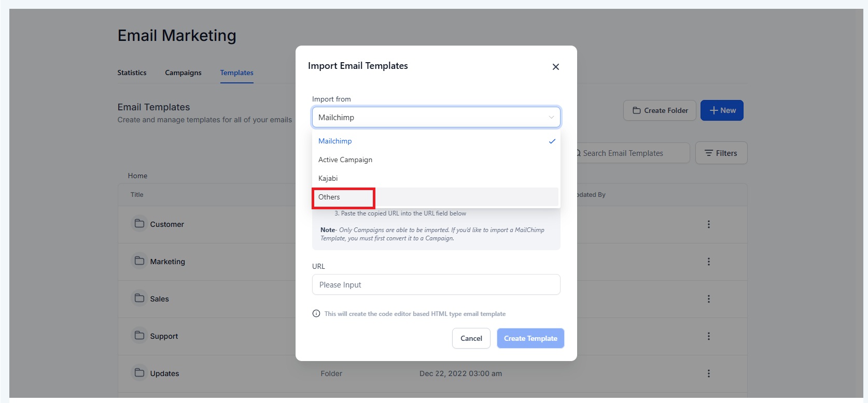This screenshot has width=868, height=403.
Task: Open the Marketing folder icon
Action: coord(139,261)
